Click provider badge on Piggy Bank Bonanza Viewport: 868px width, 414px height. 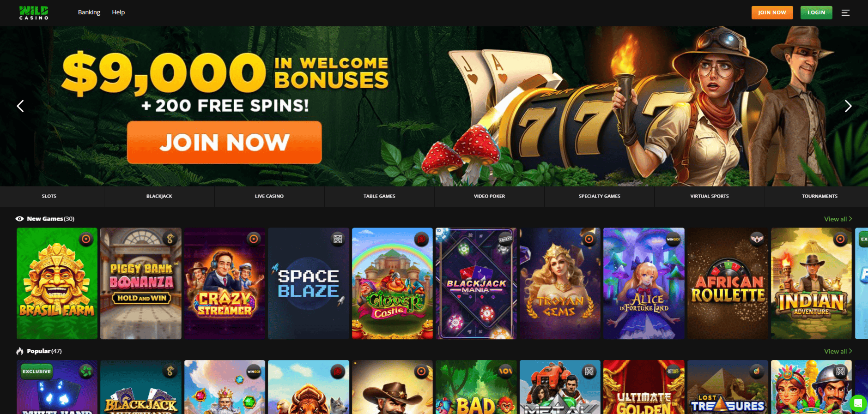pos(170,239)
